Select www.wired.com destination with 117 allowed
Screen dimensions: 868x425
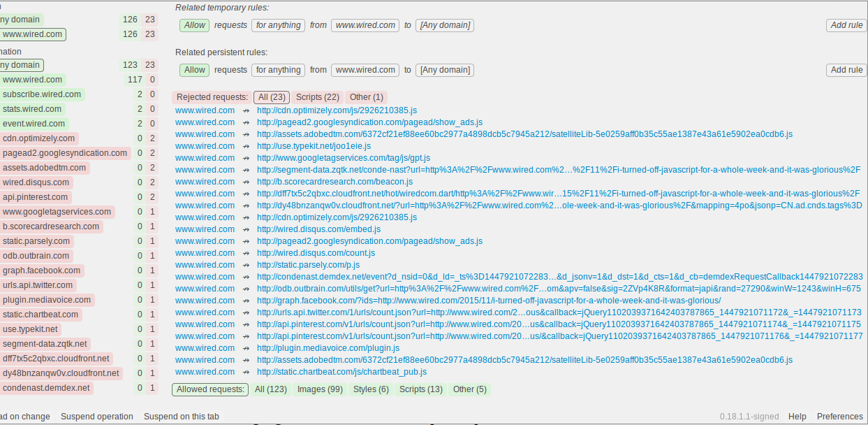click(x=32, y=80)
